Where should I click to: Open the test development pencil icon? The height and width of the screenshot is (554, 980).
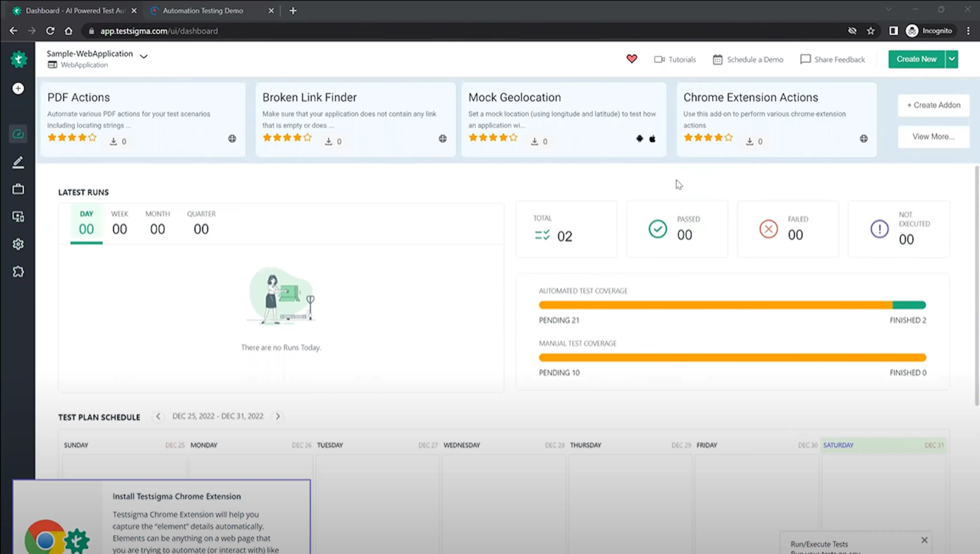(18, 162)
